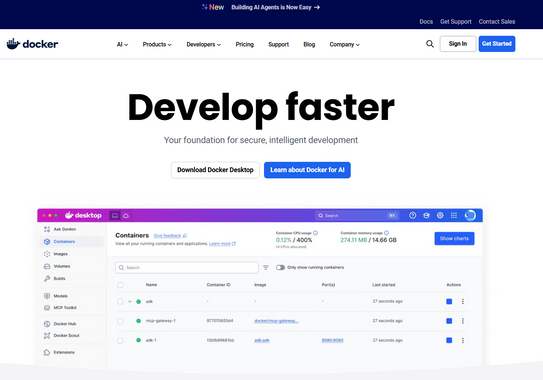Stop the mcp-gateway-1 container with blue square
The height and width of the screenshot is (380, 543).
[x=449, y=321]
